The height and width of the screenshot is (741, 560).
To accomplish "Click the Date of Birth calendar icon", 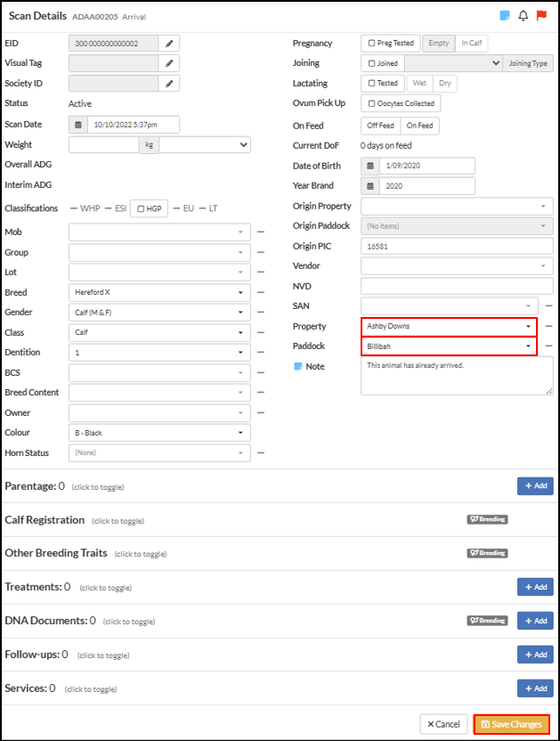I will point(370,166).
